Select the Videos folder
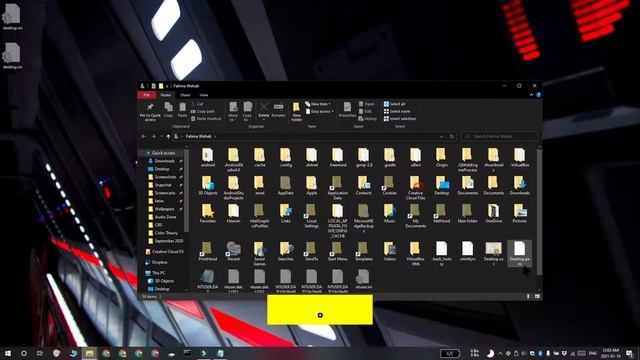The height and width of the screenshot is (360, 640). 390,251
